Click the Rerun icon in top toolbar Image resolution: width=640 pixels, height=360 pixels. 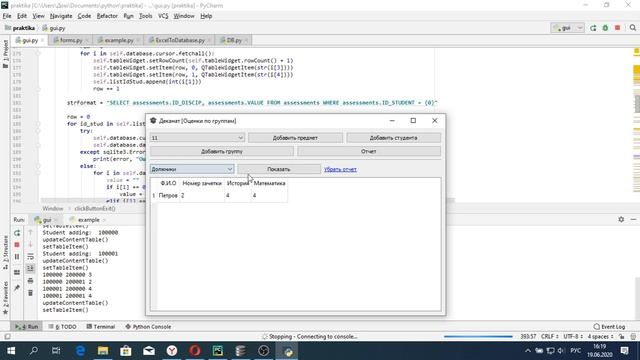[x=593, y=28]
